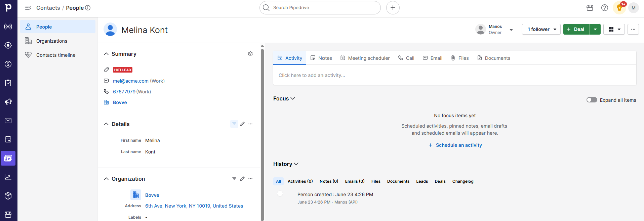Open the Contacts card sidebar icon

point(8,158)
